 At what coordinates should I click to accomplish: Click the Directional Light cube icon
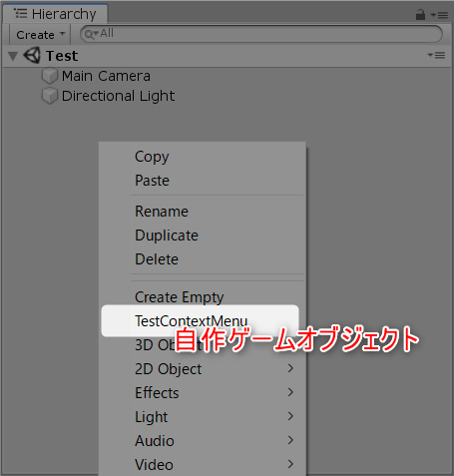[50, 96]
